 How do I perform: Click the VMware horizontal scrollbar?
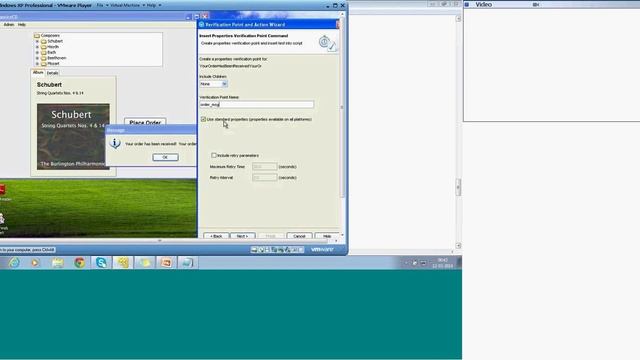(x=160, y=241)
